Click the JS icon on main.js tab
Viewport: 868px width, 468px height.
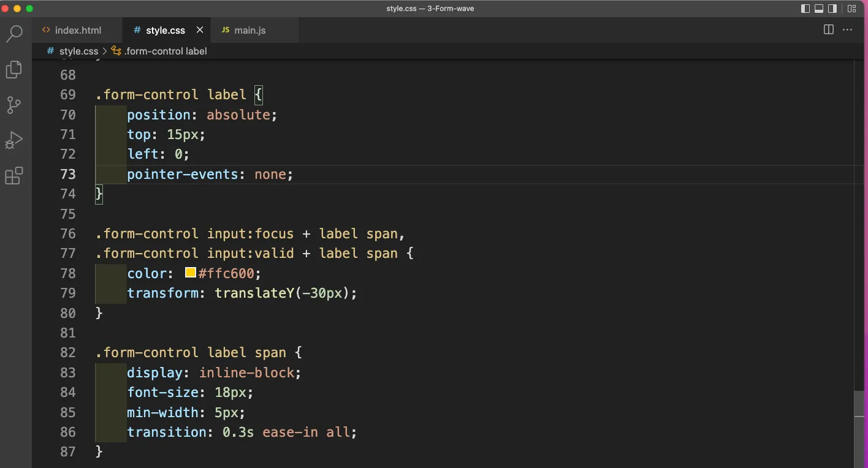pos(225,30)
